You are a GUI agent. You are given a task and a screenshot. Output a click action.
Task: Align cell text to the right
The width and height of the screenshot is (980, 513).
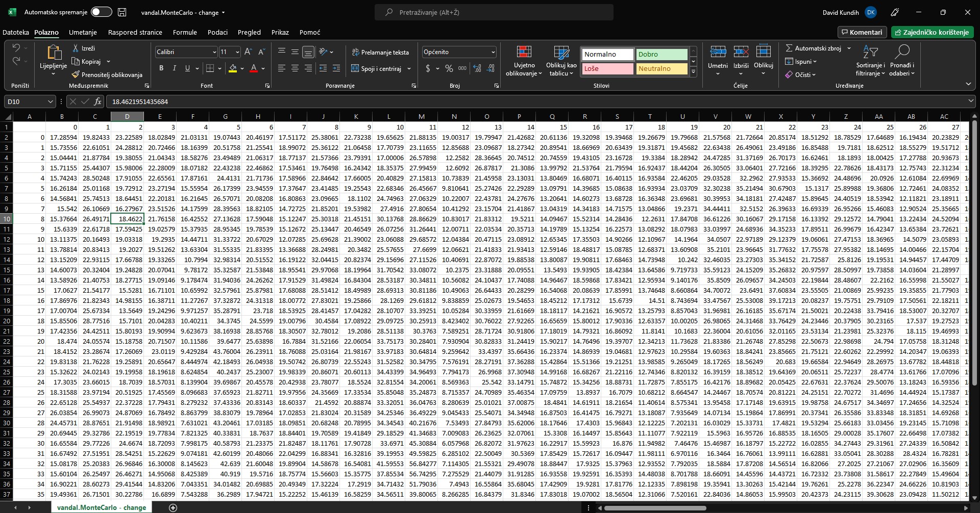(x=308, y=68)
